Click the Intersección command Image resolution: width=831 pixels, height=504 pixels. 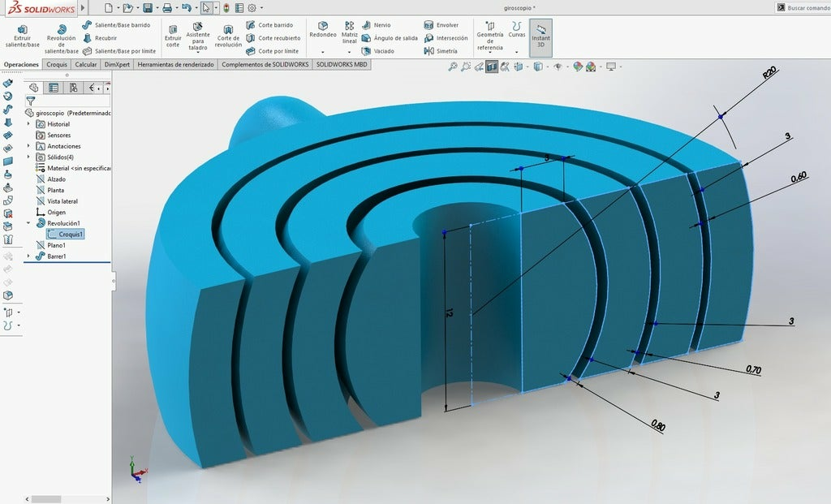446,38
